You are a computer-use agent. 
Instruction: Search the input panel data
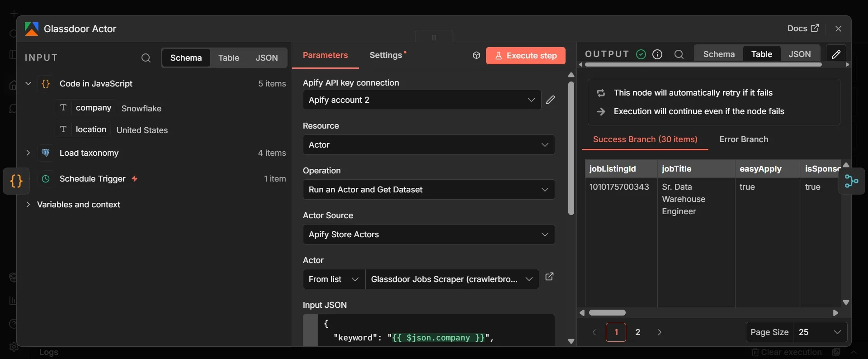coord(146,58)
